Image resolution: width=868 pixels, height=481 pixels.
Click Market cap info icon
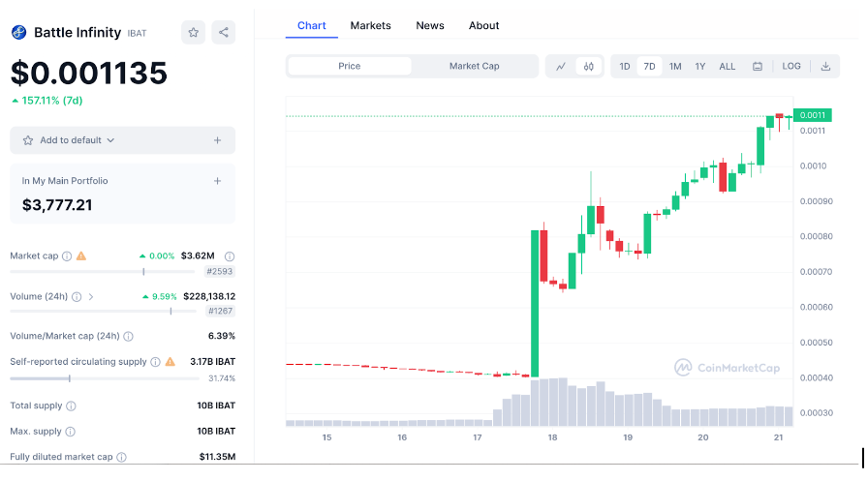tap(67, 256)
